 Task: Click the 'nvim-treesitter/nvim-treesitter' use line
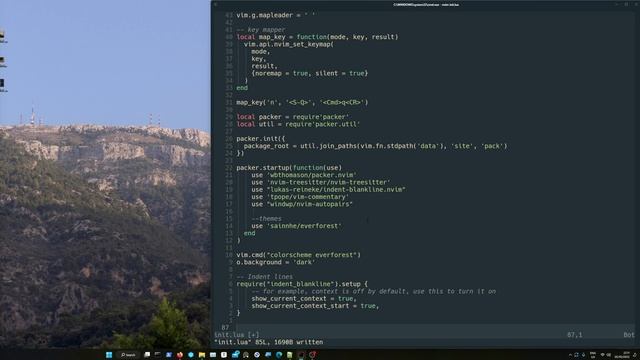(321, 182)
